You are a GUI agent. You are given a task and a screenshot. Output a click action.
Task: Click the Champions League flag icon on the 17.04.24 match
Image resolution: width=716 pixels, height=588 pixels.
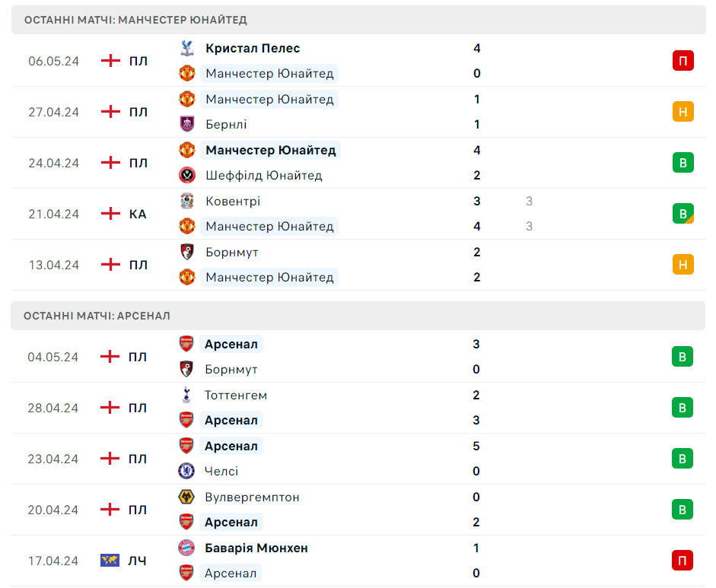[110, 560]
